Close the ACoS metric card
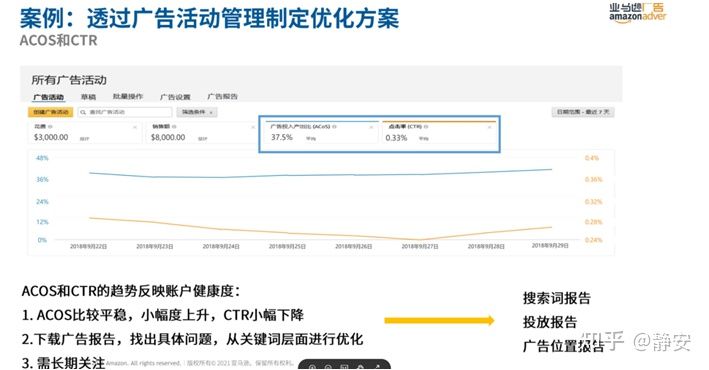Image resolution: width=709 pixels, height=370 pixels. pos(372,128)
